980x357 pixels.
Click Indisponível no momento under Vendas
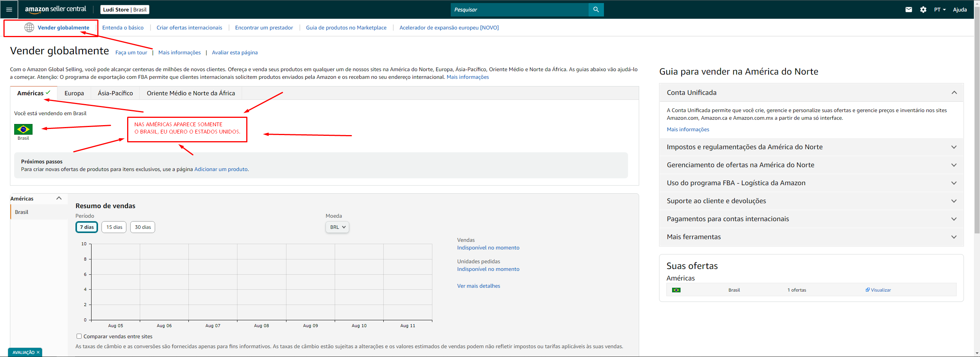(x=488, y=248)
